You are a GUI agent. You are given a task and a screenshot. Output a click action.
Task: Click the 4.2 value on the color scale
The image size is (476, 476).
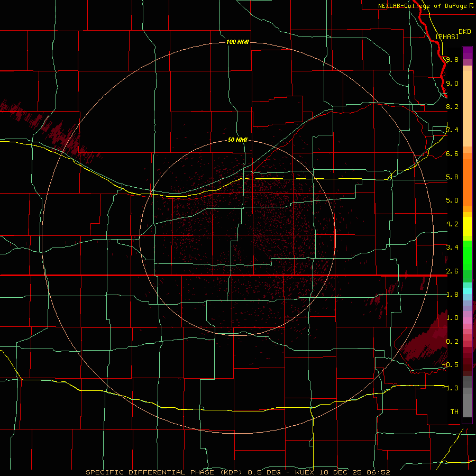(452, 224)
